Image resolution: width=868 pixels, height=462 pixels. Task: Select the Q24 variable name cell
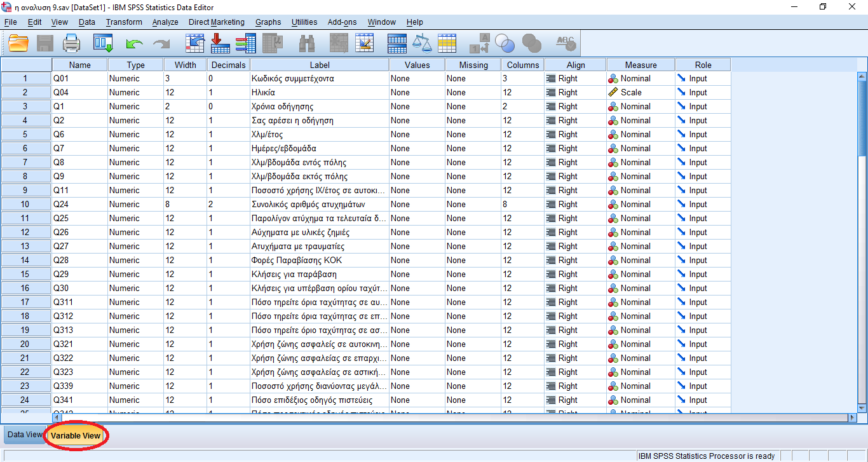coord(80,205)
